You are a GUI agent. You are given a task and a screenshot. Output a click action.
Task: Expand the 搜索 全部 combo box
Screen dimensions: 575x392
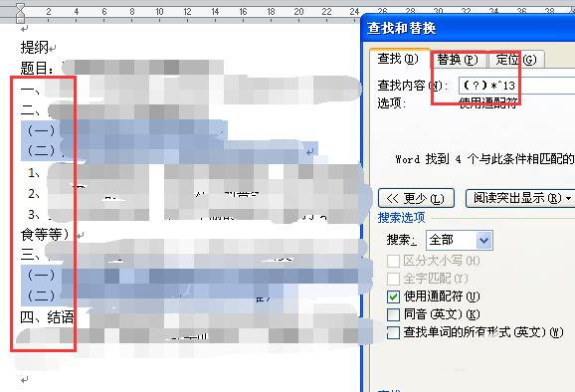point(460,240)
